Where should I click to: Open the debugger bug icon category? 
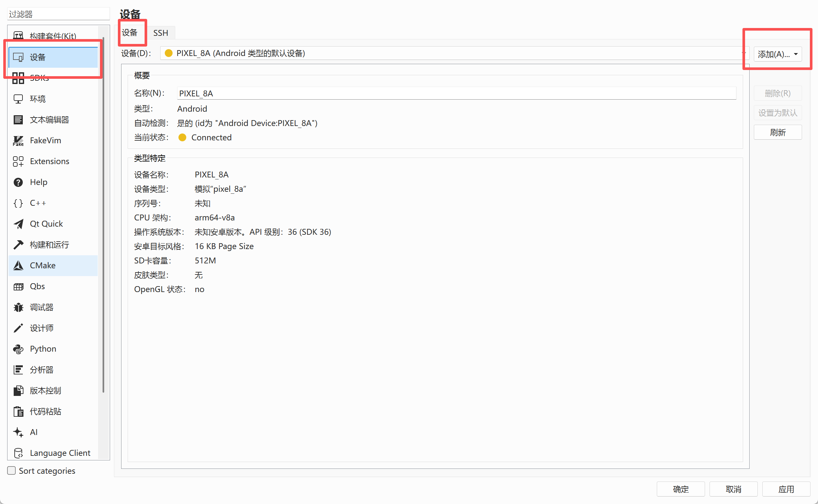pyautogui.click(x=18, y=307)
